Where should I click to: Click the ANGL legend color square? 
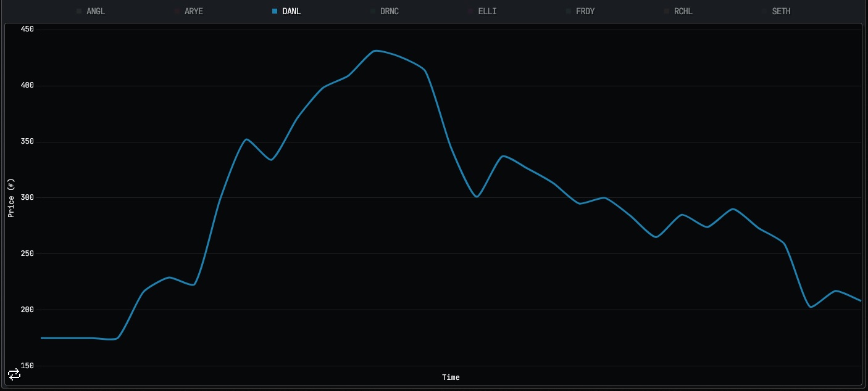tap(78, 11)
